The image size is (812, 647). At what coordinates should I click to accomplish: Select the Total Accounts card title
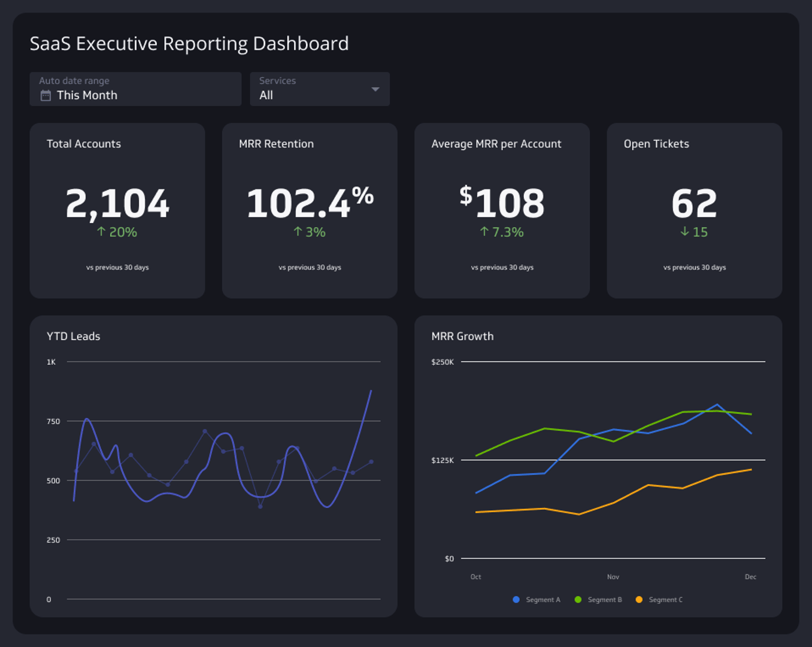[84, 144]
